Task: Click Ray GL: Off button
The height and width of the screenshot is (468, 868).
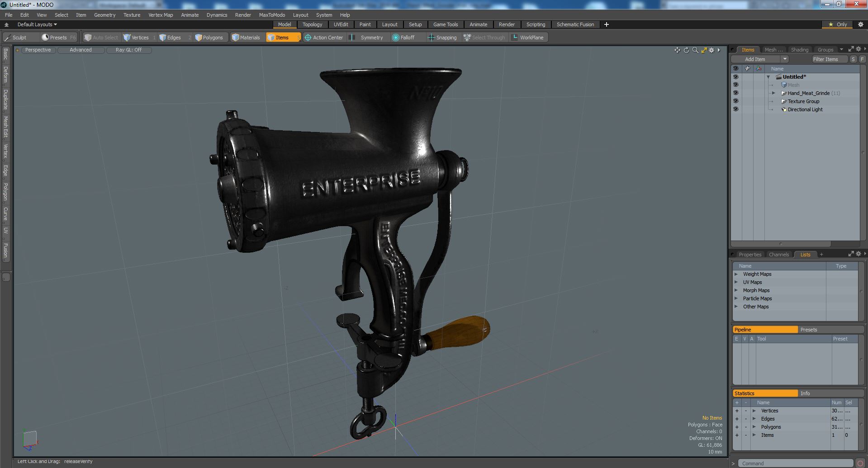Action: click(128, 50)
